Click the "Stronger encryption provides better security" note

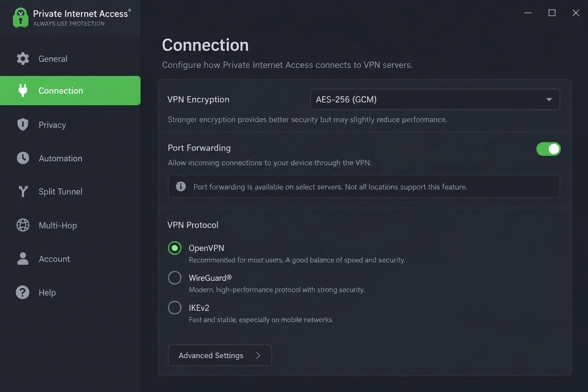point(307,119)
